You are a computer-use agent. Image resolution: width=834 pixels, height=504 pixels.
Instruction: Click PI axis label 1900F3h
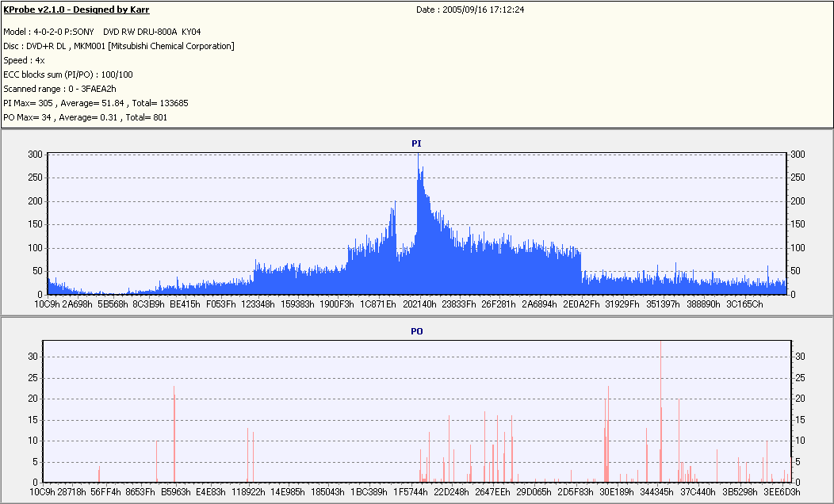pos(337,304)
